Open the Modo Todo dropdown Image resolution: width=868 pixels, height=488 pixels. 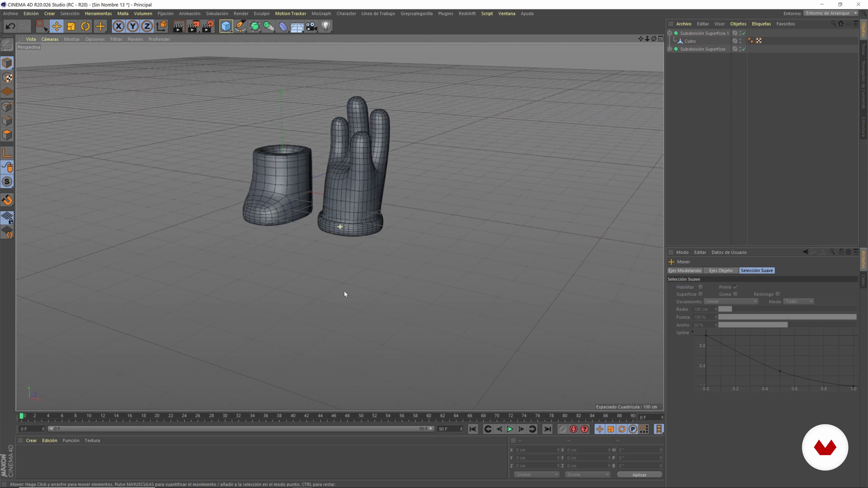coord(799,301)
